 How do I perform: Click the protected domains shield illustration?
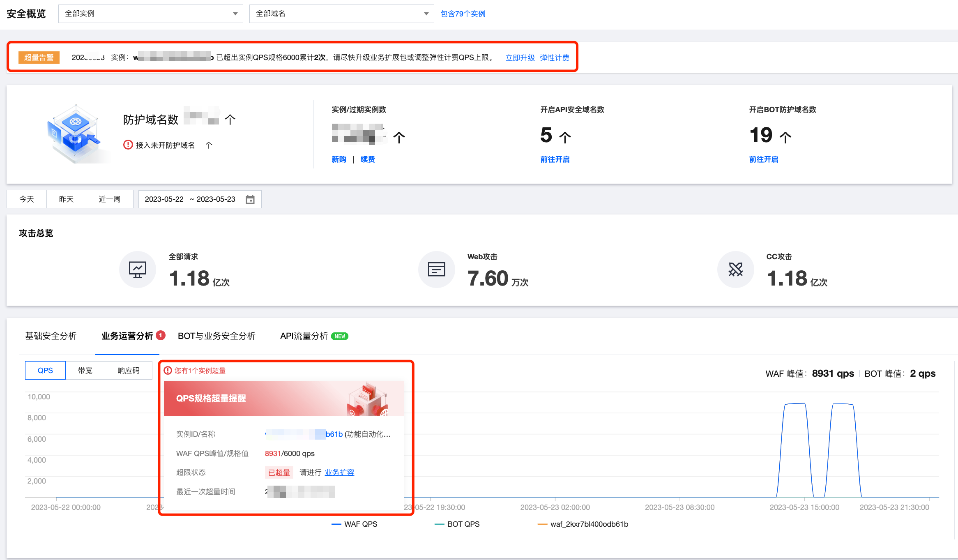click(x=75, y=134)
